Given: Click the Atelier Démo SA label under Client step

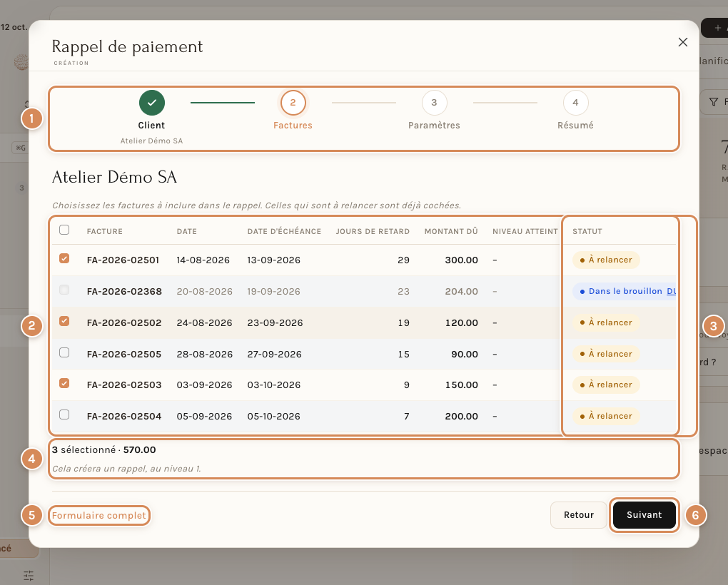Looking at the screenshot, I should coord(151,141).
